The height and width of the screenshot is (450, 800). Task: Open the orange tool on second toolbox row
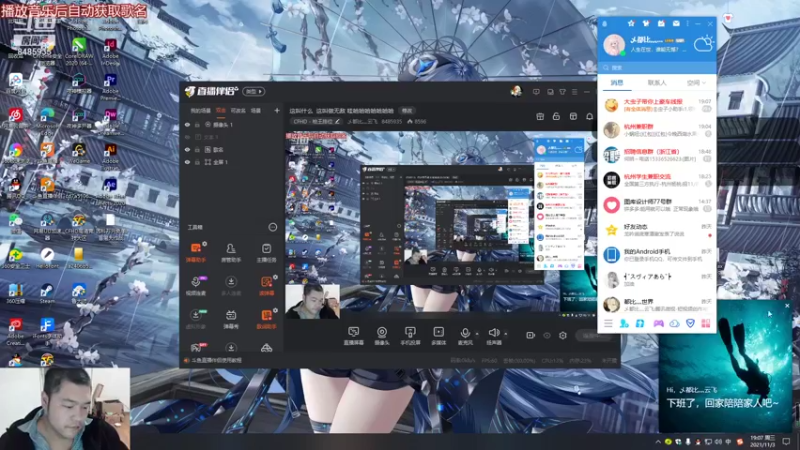point(266,286)
